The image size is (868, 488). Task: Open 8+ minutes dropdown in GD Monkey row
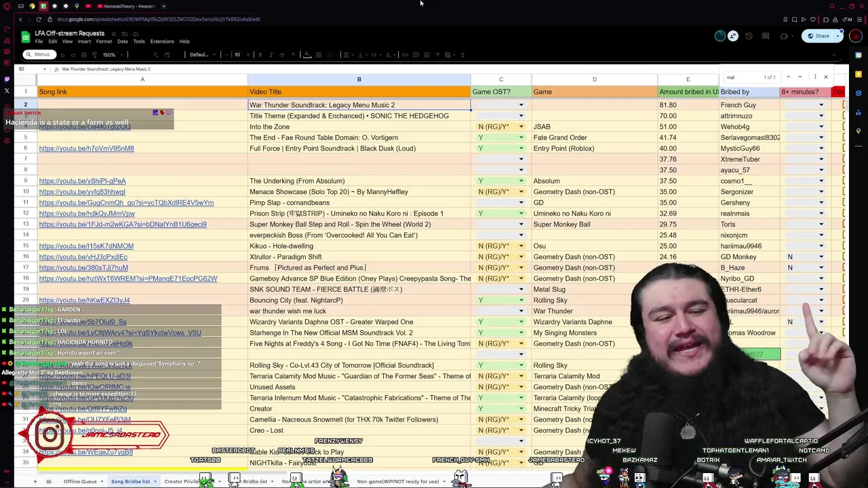pos(821,257)
